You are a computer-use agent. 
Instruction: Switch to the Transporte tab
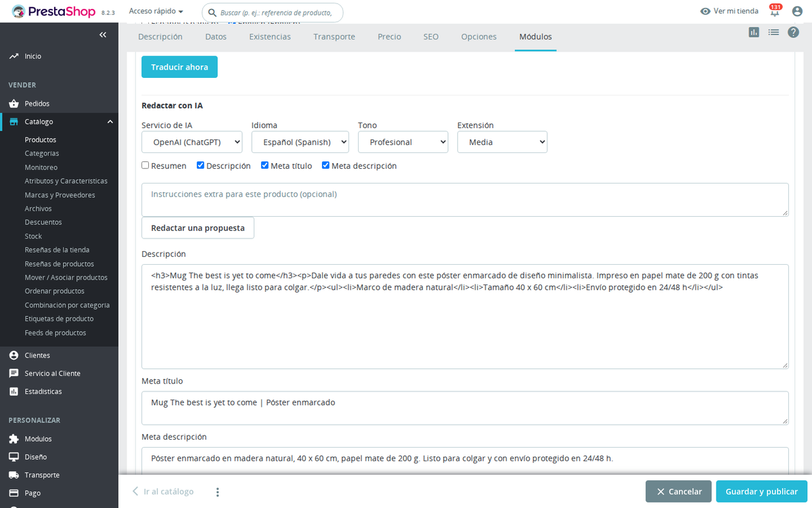[x=334, y=37]
